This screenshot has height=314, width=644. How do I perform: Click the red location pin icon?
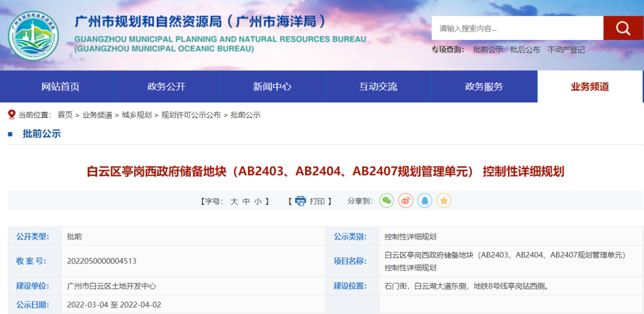tap(12, 114)
